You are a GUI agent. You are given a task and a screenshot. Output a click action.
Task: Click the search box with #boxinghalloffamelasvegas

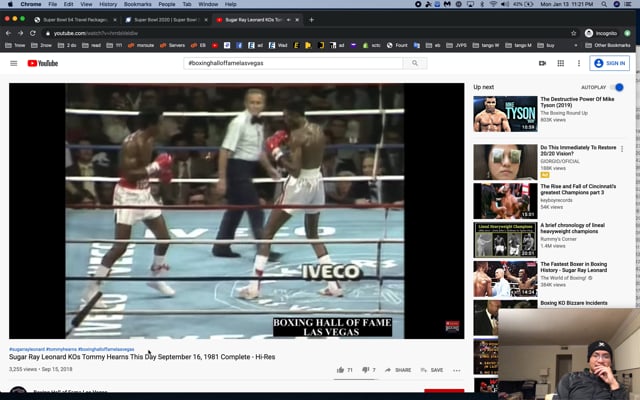(x=293, y=63)
